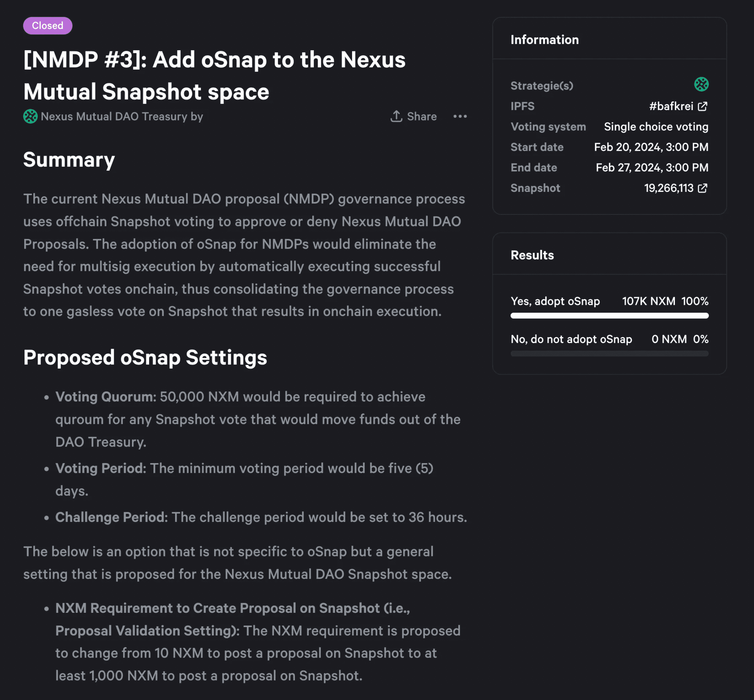Click the 107K NXM vote total
The height and width of the screenshot is (700, 754).
click(x=648, y=301)
